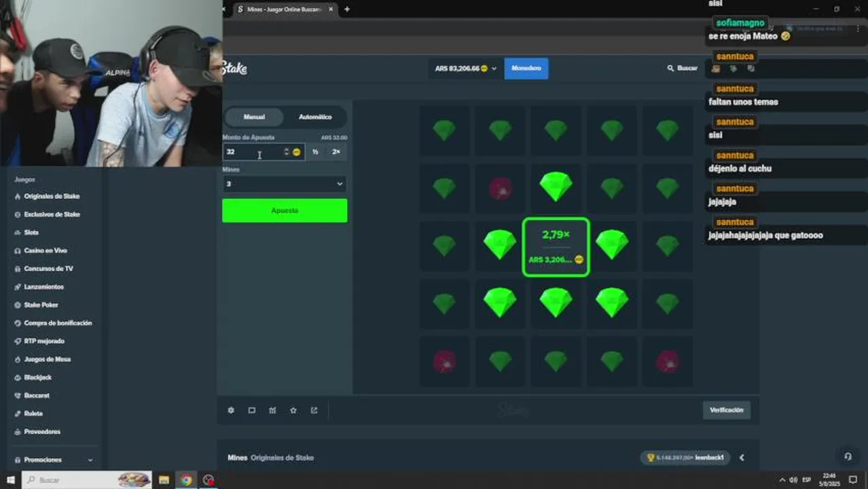
Task: Double the bet with 2× button
Action: [336, 152]
